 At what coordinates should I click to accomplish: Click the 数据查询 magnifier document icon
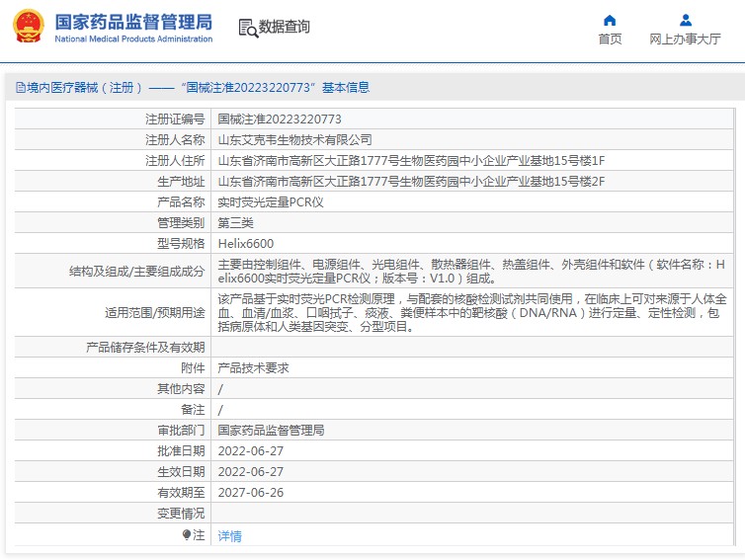pos(247,28)
